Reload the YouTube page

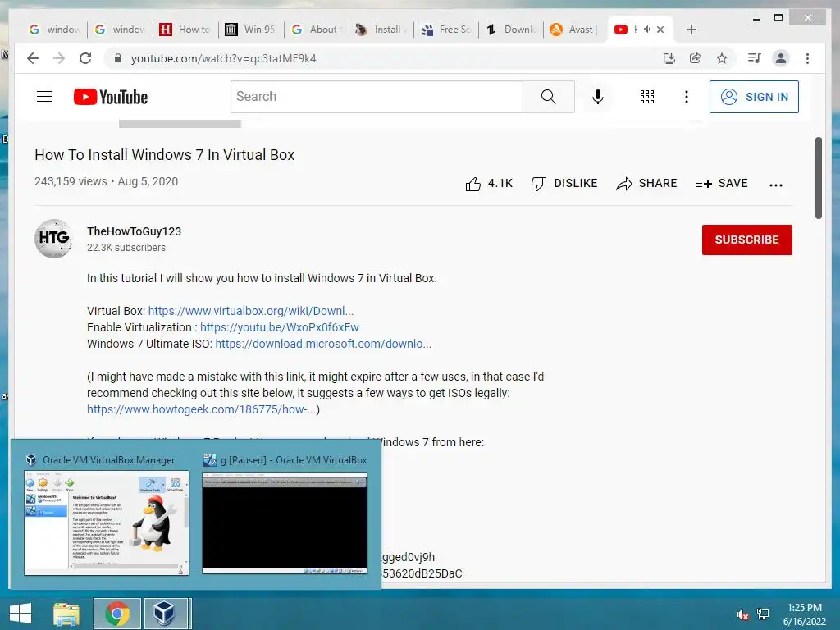pyautogui.click(x=85, y=58)
